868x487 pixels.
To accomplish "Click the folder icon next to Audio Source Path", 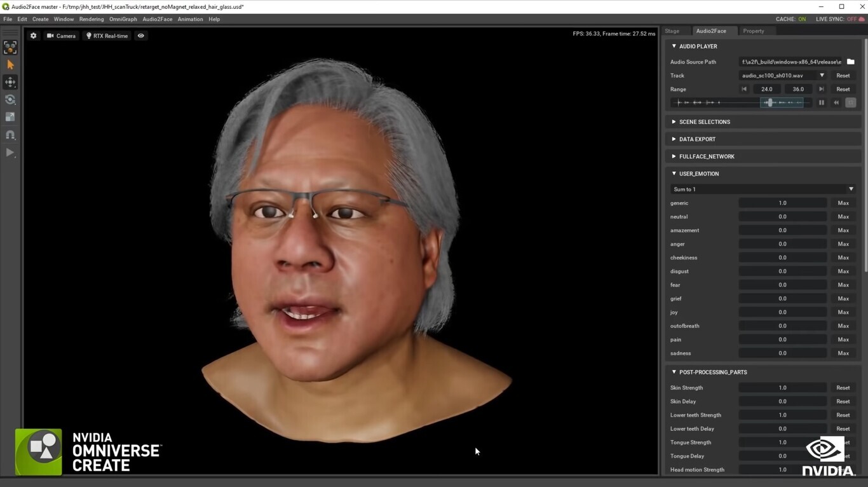I will tap(851, 62).
